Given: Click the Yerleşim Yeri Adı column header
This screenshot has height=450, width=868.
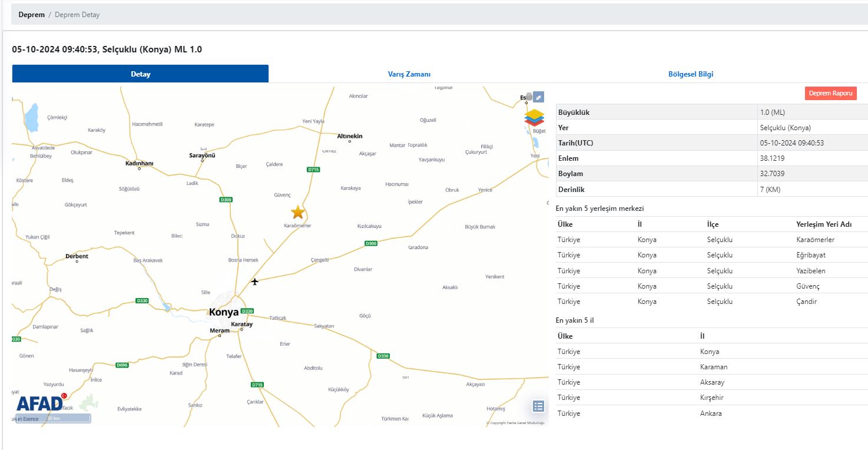Looking at the screenshot, I should tap(824, 224).
